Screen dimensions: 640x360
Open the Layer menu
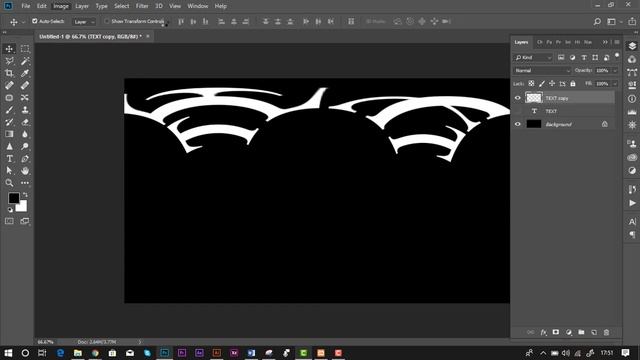point(82,6)
